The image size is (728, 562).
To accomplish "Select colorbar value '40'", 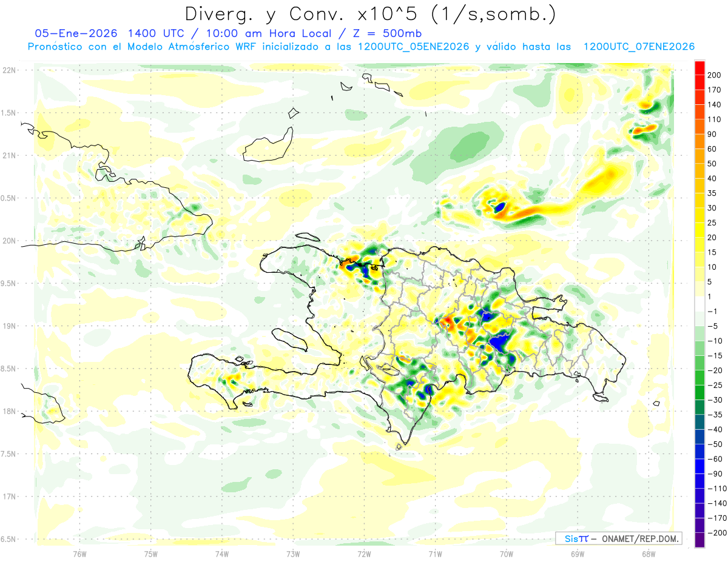I will tap(712, 178).
